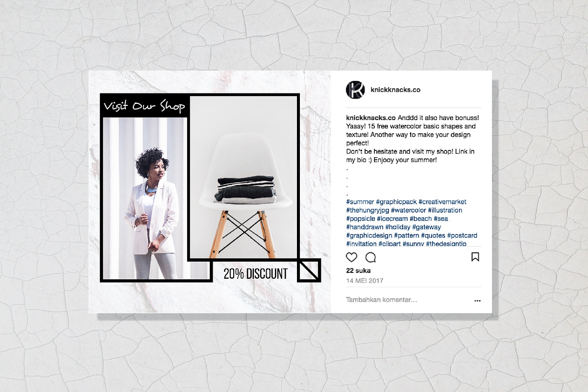Open the #handdrawn hashtag
The width and height of the screenshot is (588, 392).
coord(365,227)
